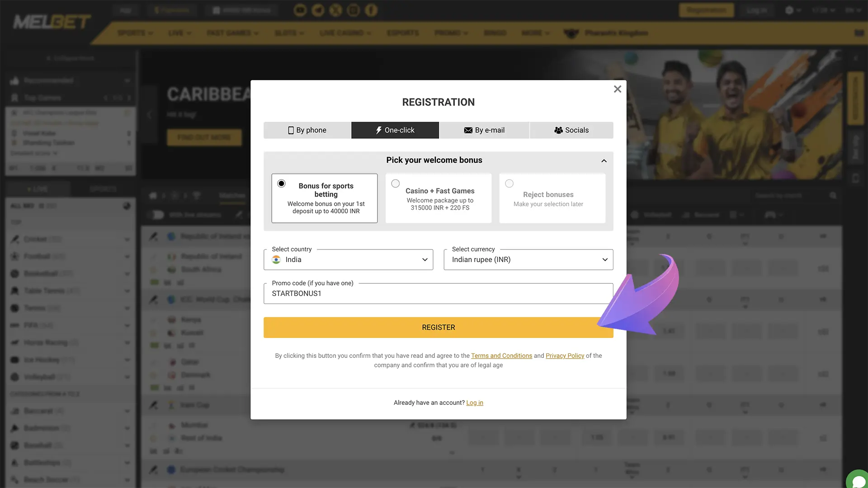
Task: Select the Sports betting bonus radio button
Action: pos(281,183)
